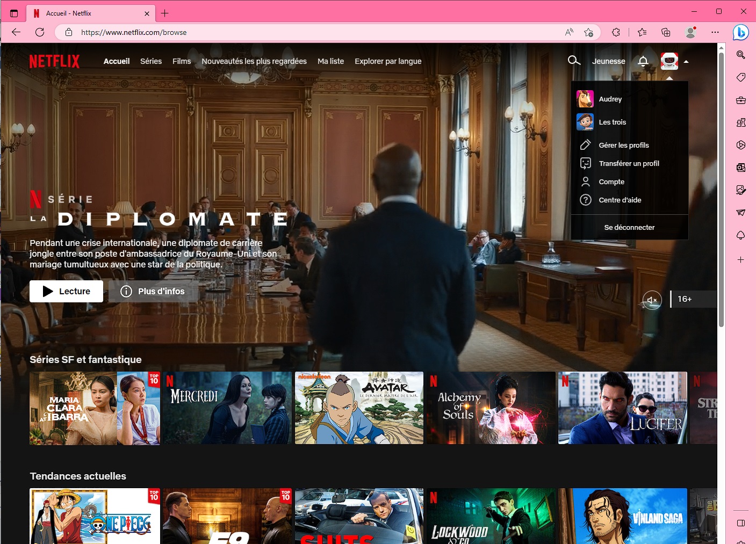Open the Séries section
The width and height of the screenshot is (756, 544).
151,61
